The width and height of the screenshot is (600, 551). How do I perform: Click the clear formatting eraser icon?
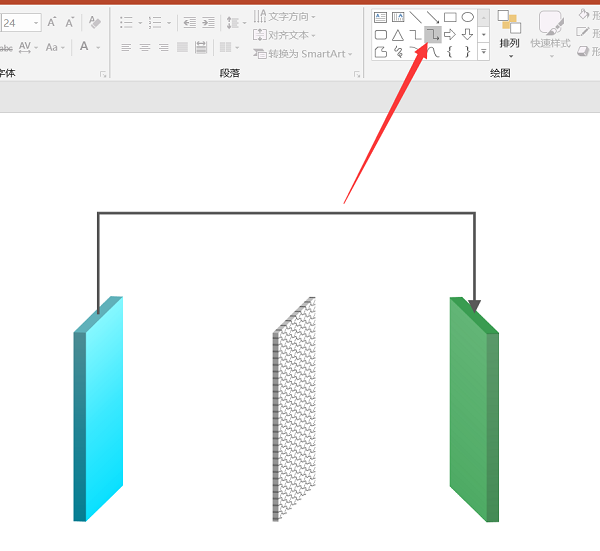(95, 21)
